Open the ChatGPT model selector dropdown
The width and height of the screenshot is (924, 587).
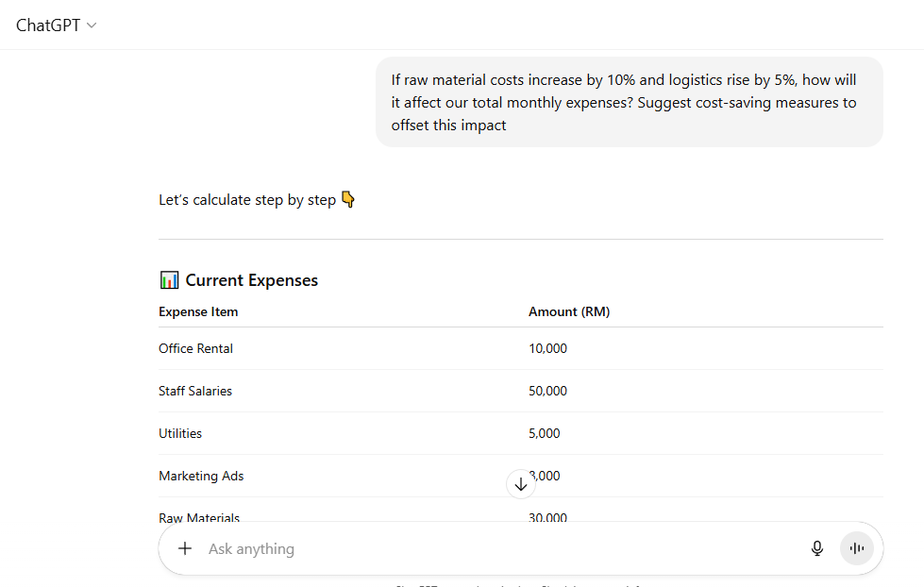pos(54,25)
